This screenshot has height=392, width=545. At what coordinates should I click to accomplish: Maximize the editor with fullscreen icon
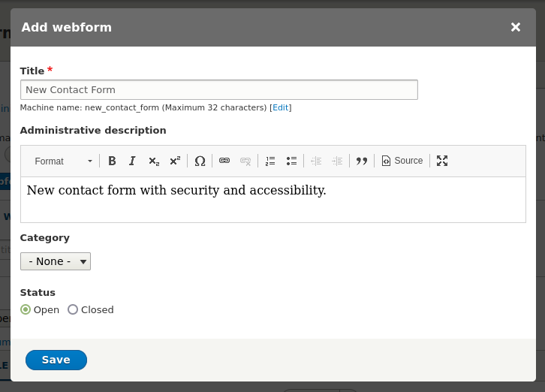tap(442, 161)
